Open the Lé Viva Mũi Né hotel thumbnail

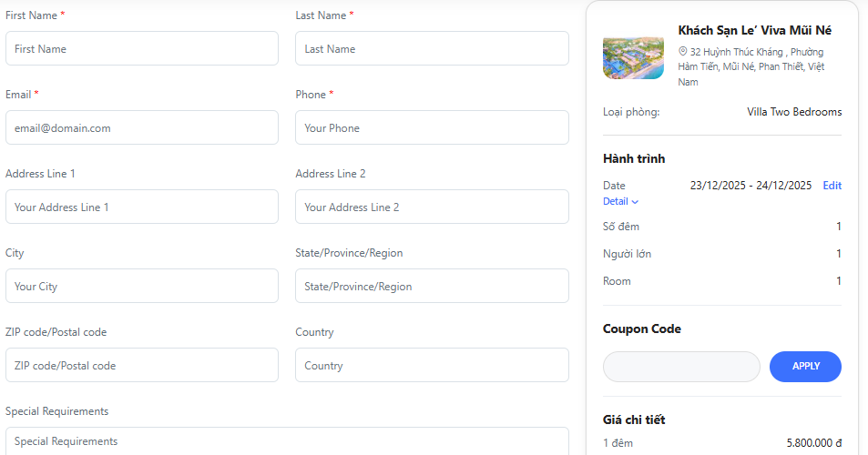(x=633, y=57)
